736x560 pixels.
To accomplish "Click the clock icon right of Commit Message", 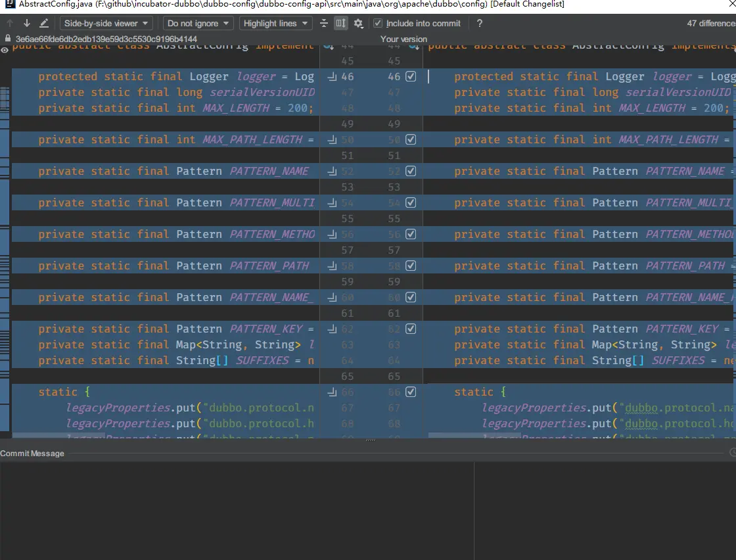I will click(733, 452).
